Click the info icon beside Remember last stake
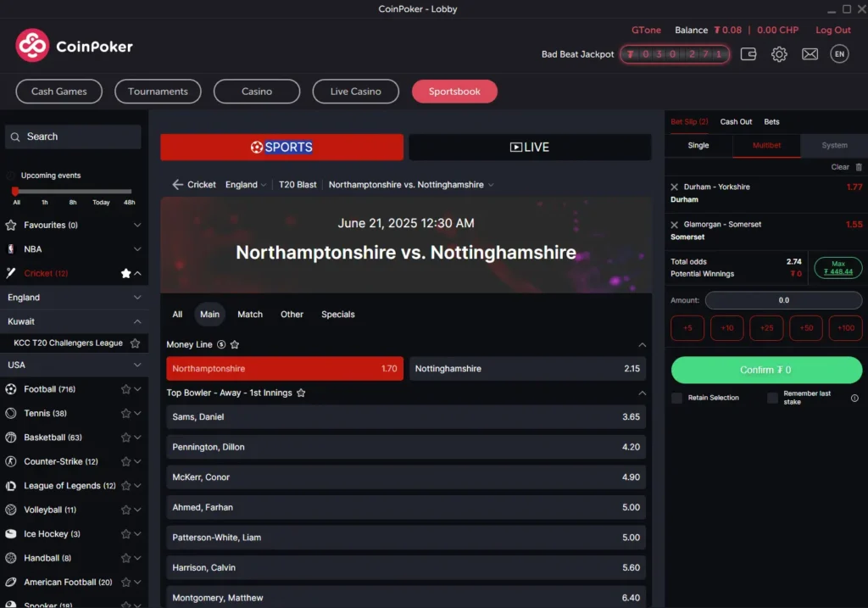Screen dimensions: 868x608 point(854,398)
